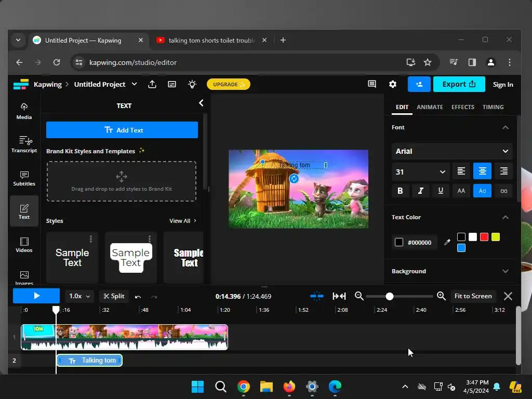Expand the Background section
The width and height of the screenshot is (532, 399).
[x=505, y=271]
